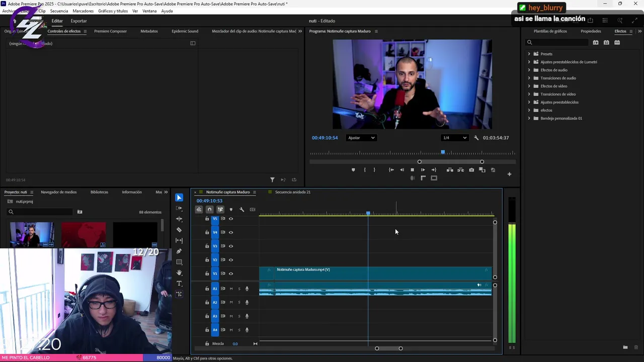644x362 pixels.
Task: Open Secuencia anidada 21 timeline tab
Action: 293,192
